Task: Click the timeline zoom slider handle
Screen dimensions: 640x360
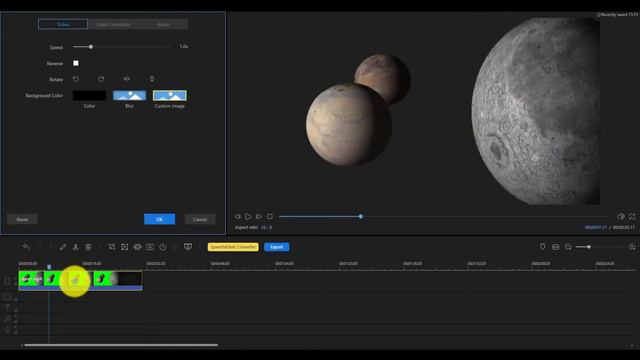Action: tap(589, 247)
